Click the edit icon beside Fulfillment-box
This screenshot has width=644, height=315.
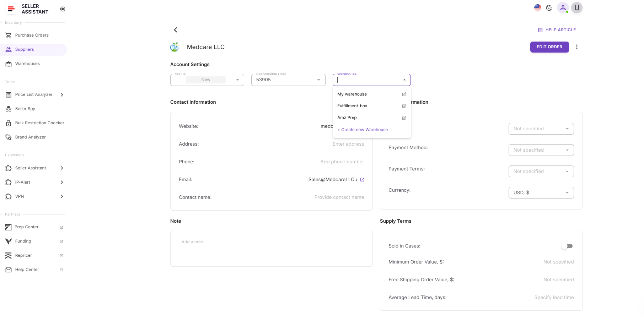click(404, 106)
